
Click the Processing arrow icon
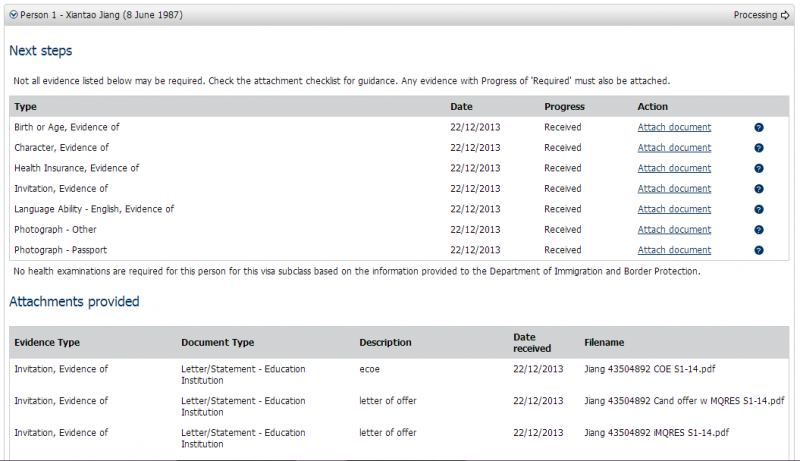(x=785, y=15)
